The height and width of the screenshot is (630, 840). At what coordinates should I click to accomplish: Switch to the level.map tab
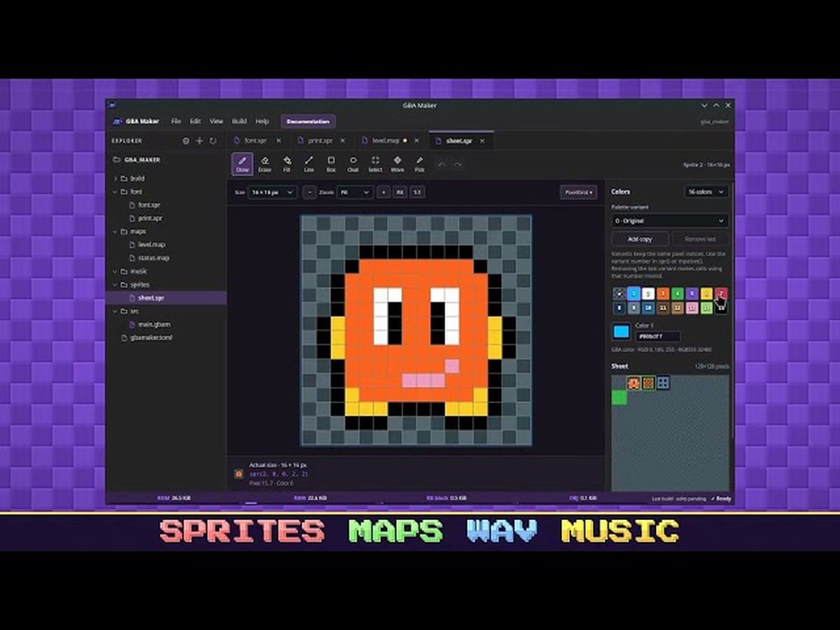tap(385, 141)
